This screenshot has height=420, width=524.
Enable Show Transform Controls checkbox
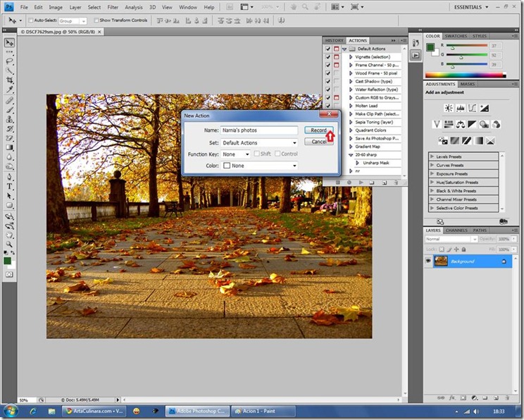pyautogui.click(x=96, y=20)
